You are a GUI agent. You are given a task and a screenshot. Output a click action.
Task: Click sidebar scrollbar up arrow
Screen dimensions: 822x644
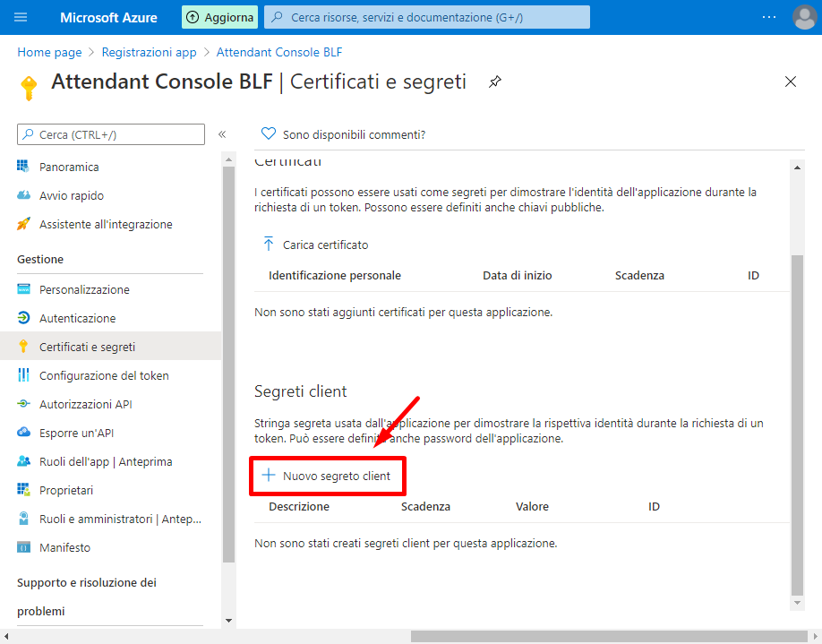click(x=228, y=159)
